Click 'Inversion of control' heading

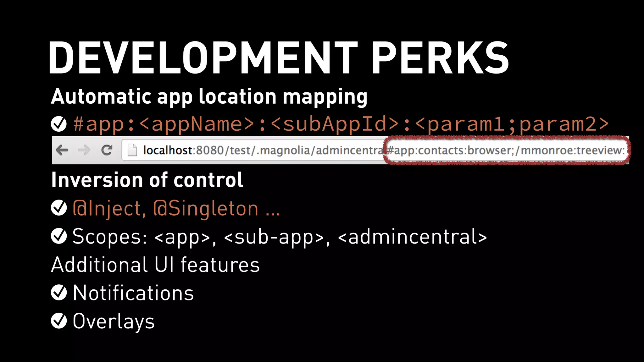[147, 180]
